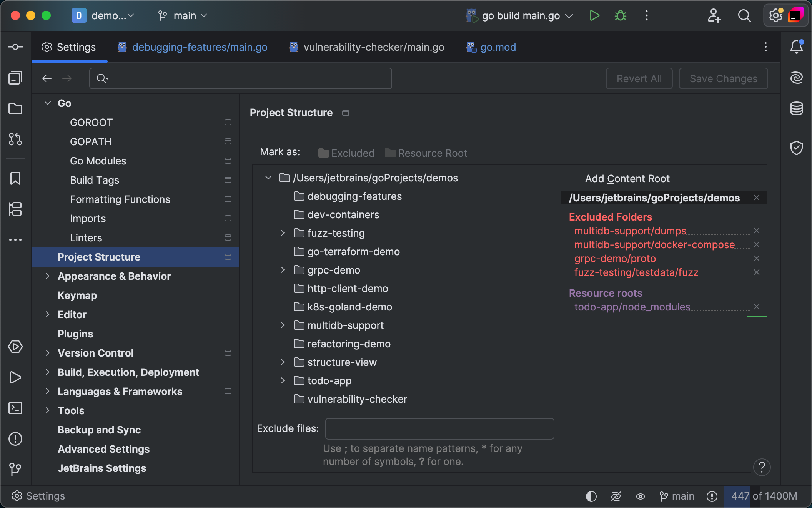Open the Commit tool window icon
The width and height of the screenshot is (812, 508).
coord(15,46)
